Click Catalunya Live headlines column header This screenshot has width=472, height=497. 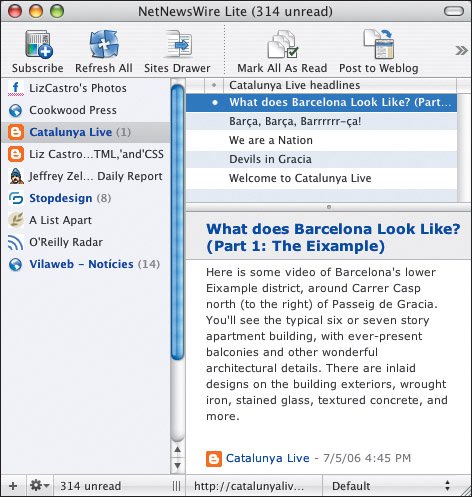(x=340, y=85)
